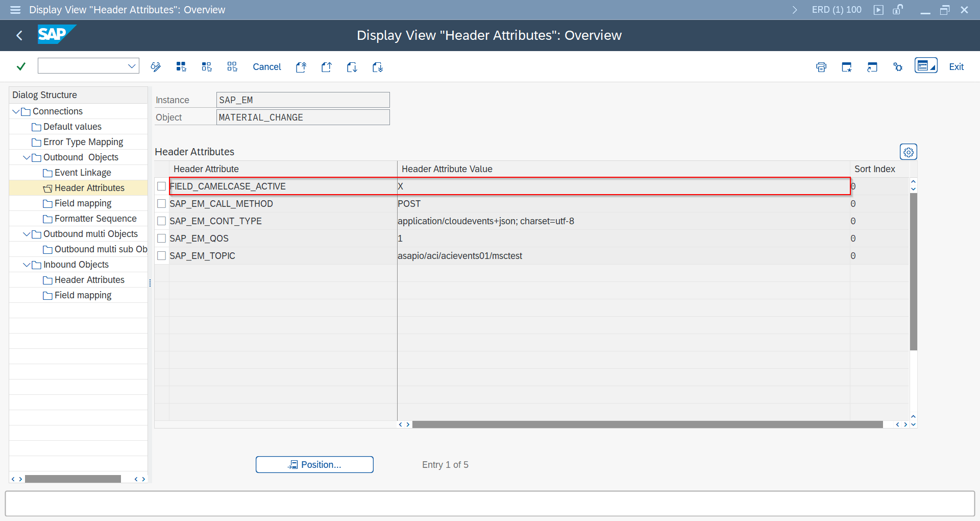The width and height of the screenshot is (980, 521).
Task: Collapse the Connections tree node
Action: 16,111
